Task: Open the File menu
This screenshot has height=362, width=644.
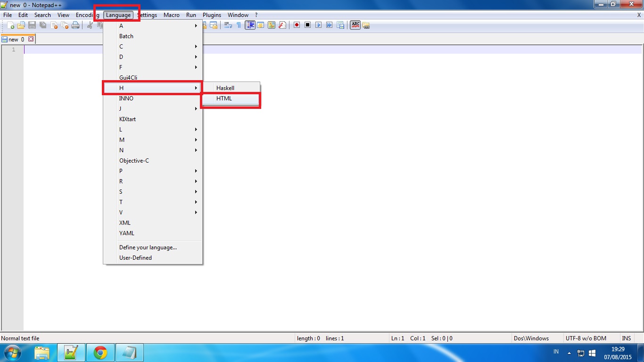Action: [8, 15]
